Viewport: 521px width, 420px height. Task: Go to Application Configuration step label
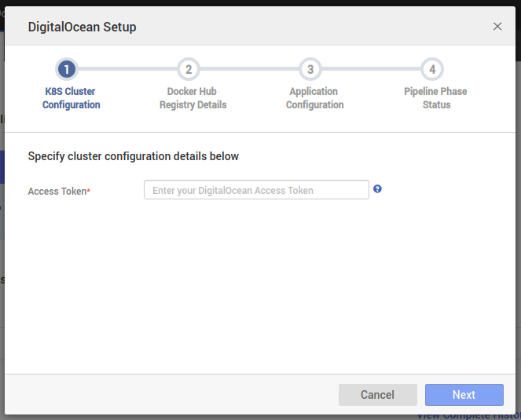pyautogui.click(x=314, y=98)
